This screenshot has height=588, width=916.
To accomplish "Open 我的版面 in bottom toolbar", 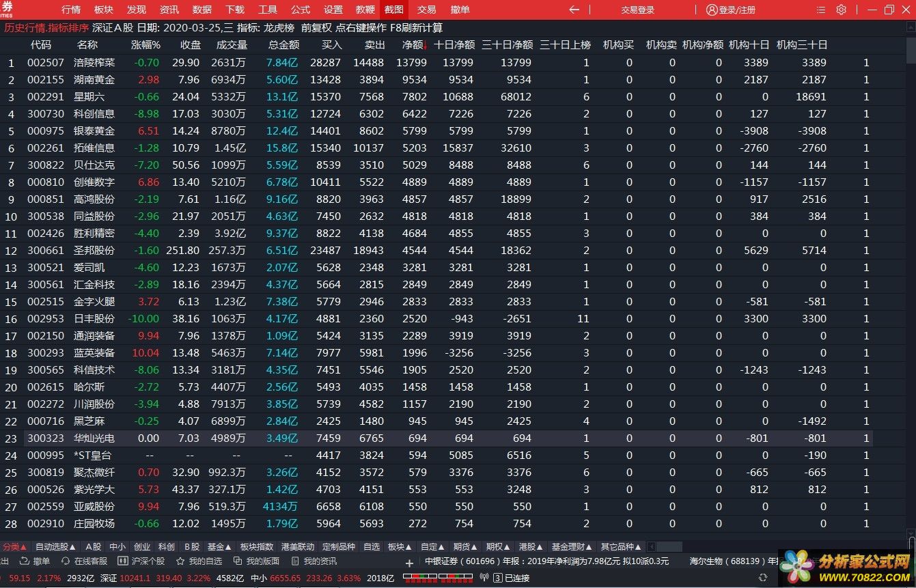I will tap(256, 561).
